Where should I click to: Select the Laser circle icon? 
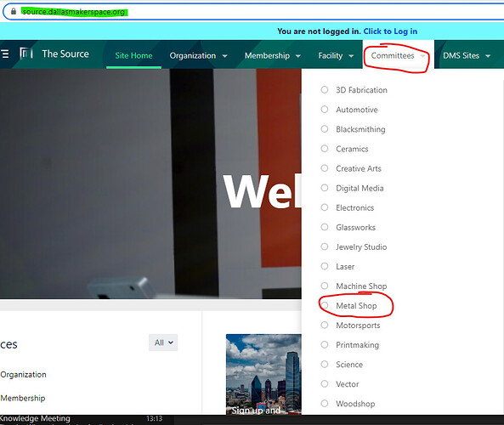(325, 266)
